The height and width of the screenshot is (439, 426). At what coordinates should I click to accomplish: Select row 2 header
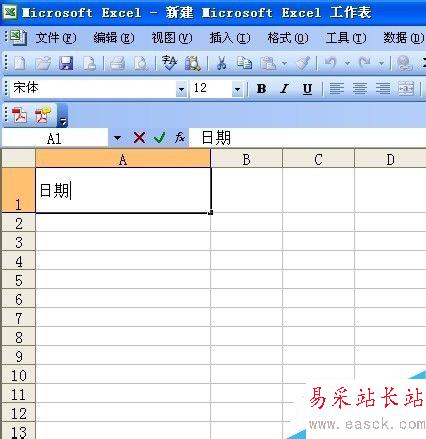click(18, 223)
